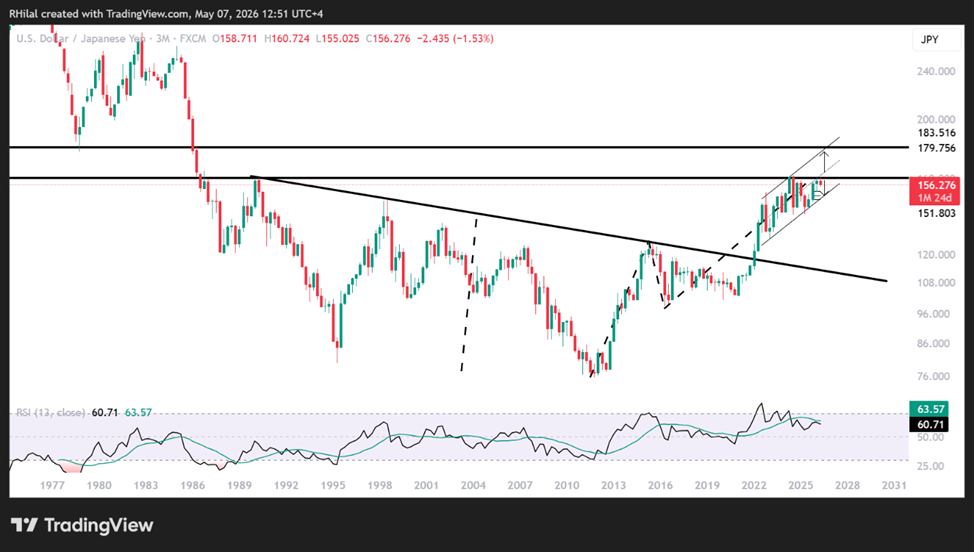Click the 200.000 price axis value
This screenshot has width=974, height=552.
coord(936,119)
